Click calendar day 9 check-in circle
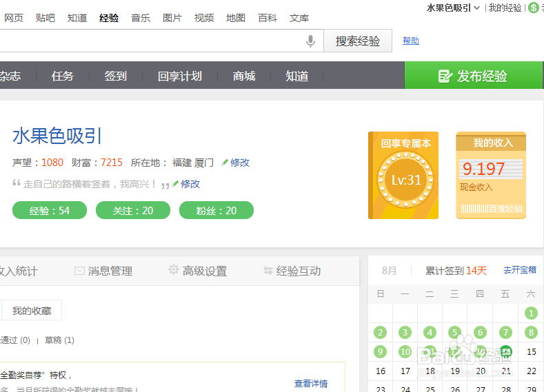The image size is (544, 392). pos(380,352)
